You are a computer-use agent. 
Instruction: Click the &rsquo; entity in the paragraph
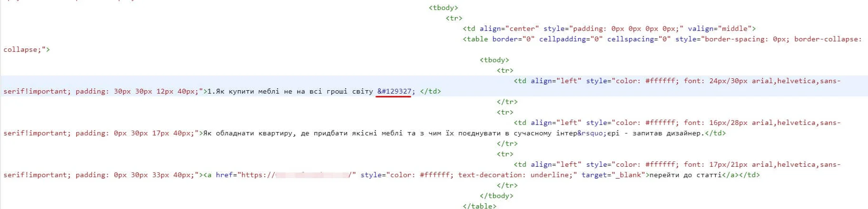(x=592, y=133)
